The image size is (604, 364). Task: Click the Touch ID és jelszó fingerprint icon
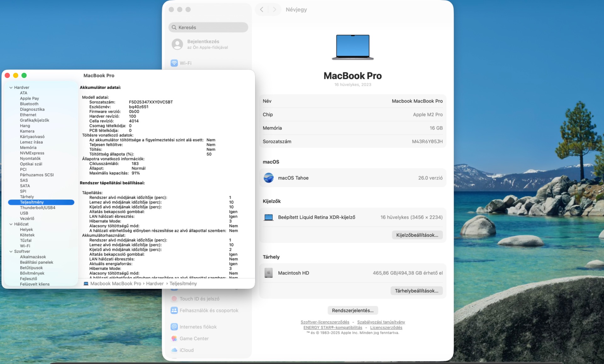tap(174, 299)
